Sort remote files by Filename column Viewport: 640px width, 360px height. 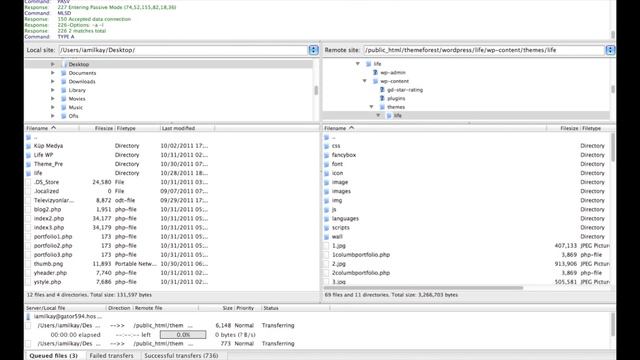(x=434, y=128)
